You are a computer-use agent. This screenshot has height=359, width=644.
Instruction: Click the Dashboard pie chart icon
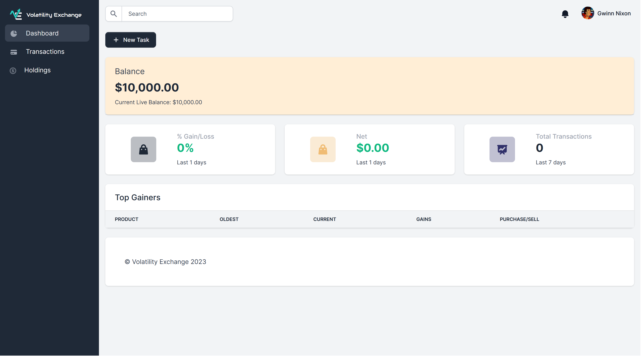click(14, 33)
